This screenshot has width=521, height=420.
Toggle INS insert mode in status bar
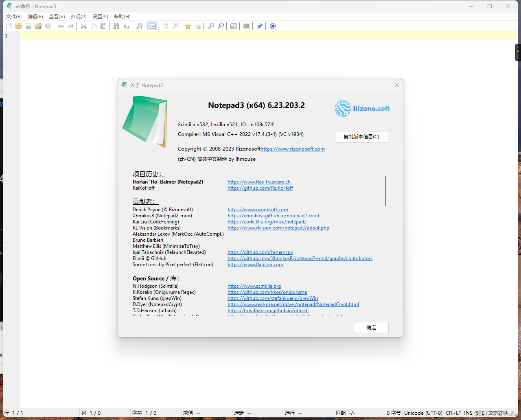(x=468, y=413)
